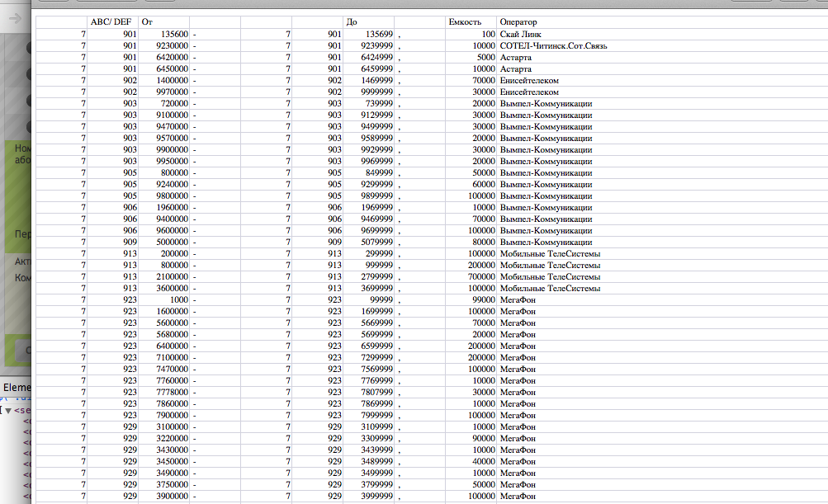This screenshot has width=828, height=504.
Task: Select "МегаФон" in the 3900000 row
Action: click(518, 497)
